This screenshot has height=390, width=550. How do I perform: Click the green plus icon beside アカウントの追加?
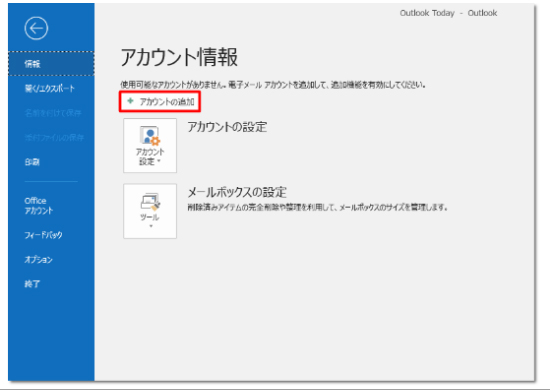[130, 101]
